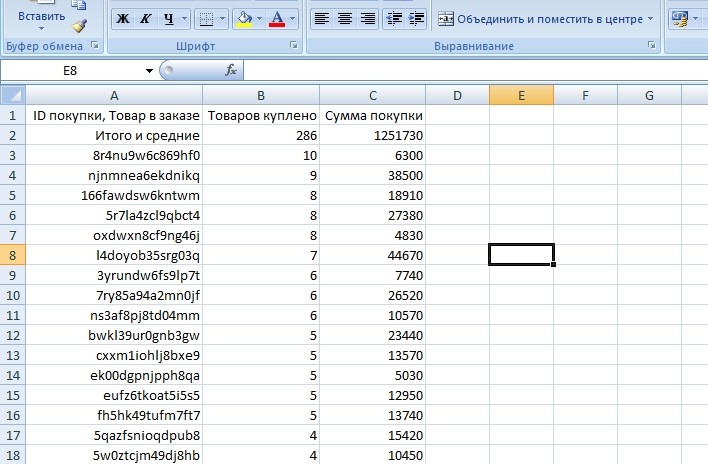This screenshot has width=708, height=464.
Task: Click the increase indent icon
Action: click(417, 19)
